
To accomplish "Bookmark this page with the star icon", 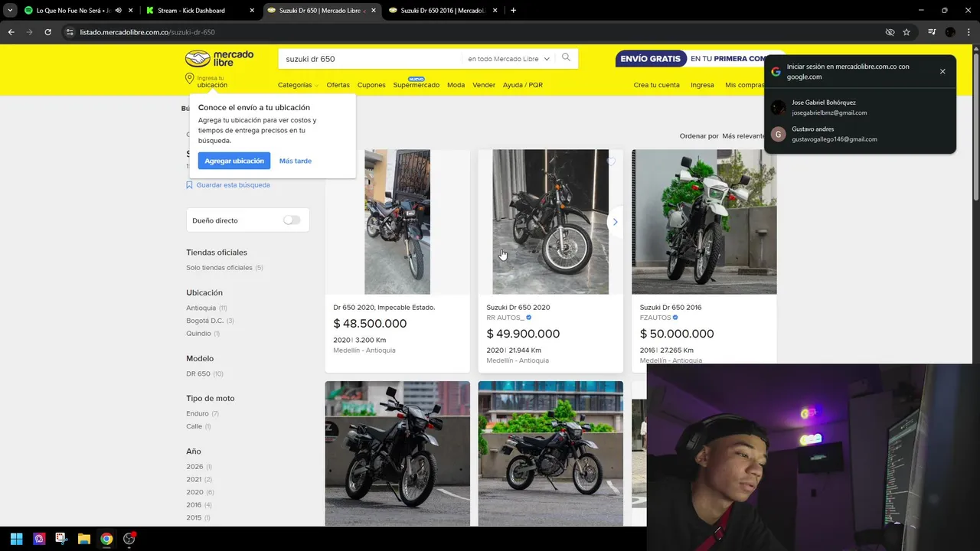I will (x=906, y=32).
